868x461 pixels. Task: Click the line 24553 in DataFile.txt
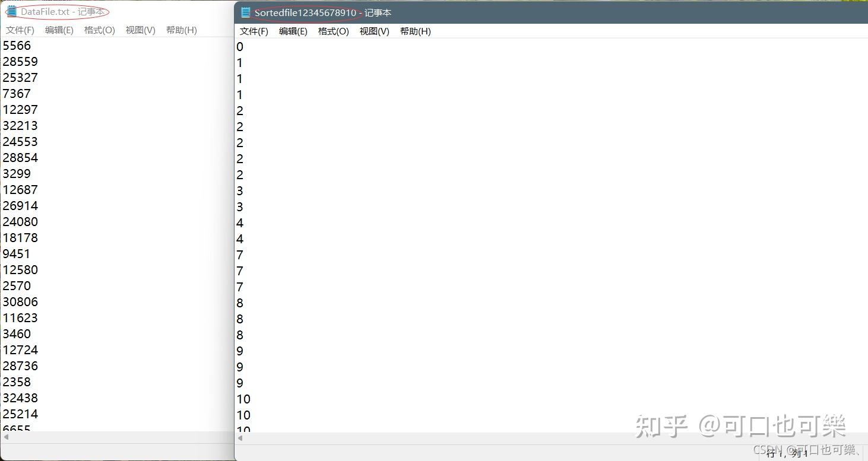point(20,142)
